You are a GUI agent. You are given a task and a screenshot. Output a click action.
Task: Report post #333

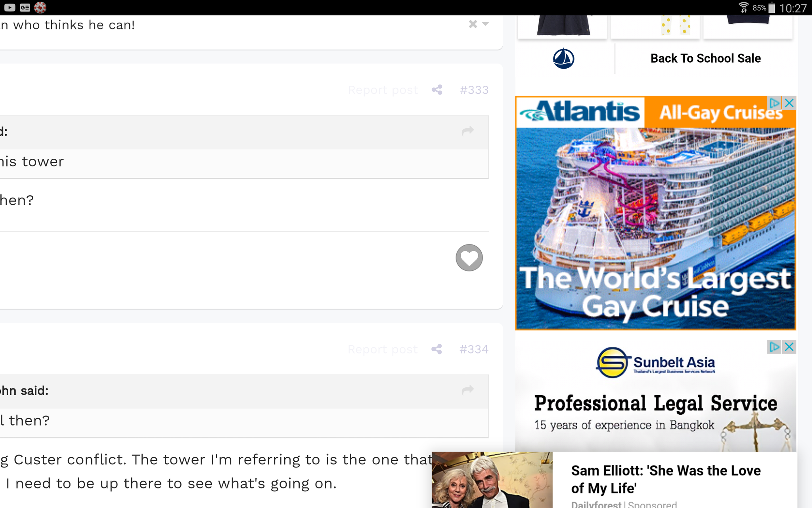tap(383, 89)
